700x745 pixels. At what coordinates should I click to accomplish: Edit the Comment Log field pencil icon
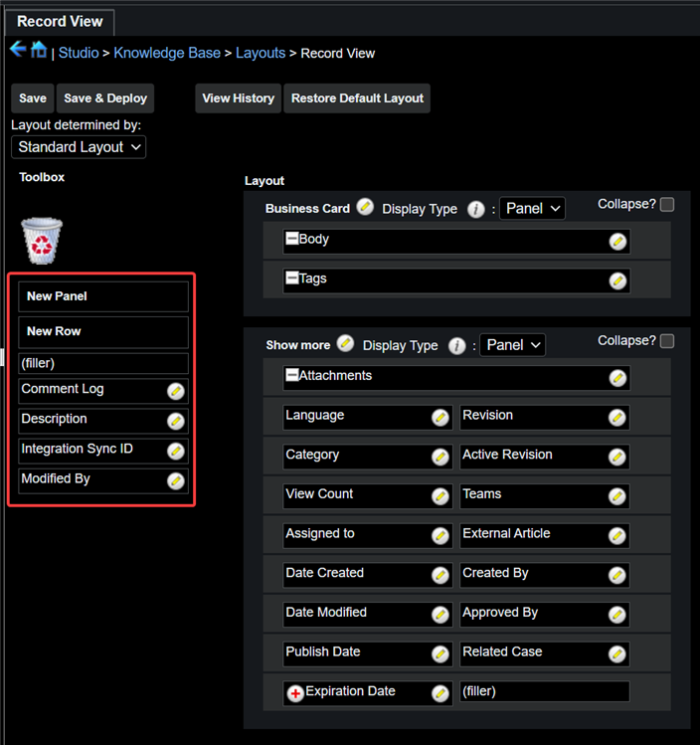176,391
